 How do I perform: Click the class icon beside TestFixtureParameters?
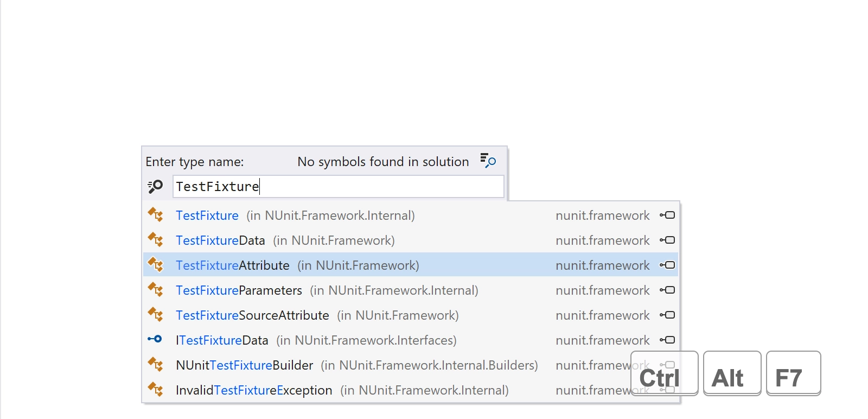pyautogui.click(x=156, y=290)
